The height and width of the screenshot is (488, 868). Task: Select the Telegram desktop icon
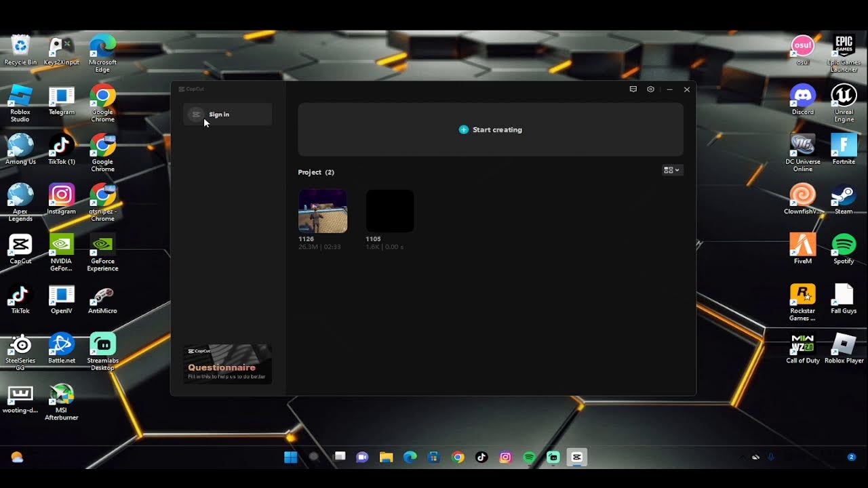(62, 101)
